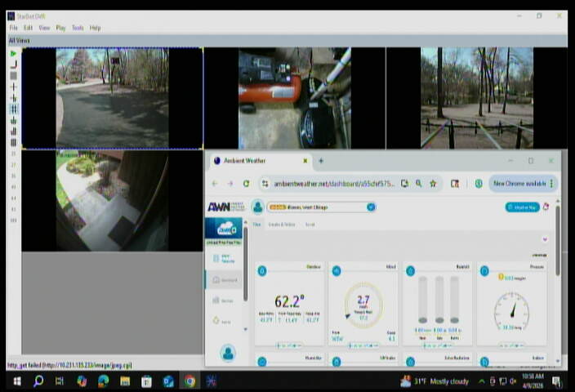Select the third dashboard tab after Graphs & Tables

310,225
